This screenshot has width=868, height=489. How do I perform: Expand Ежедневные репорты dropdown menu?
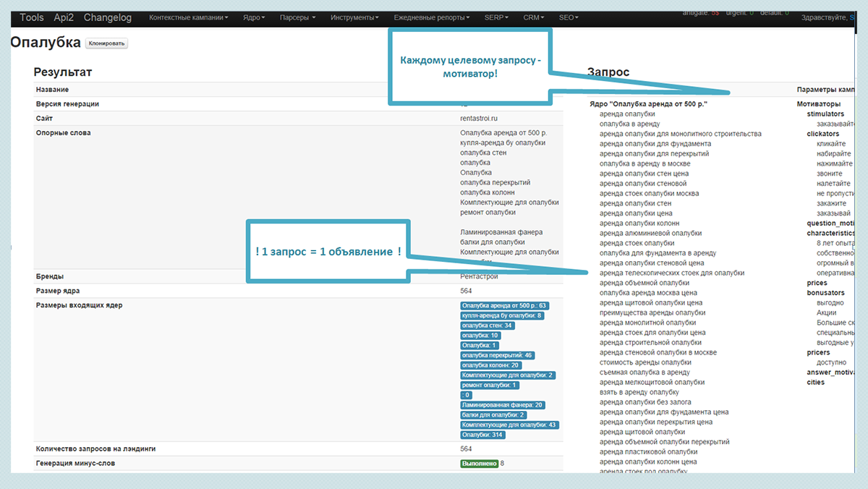[x=431, y=17]
